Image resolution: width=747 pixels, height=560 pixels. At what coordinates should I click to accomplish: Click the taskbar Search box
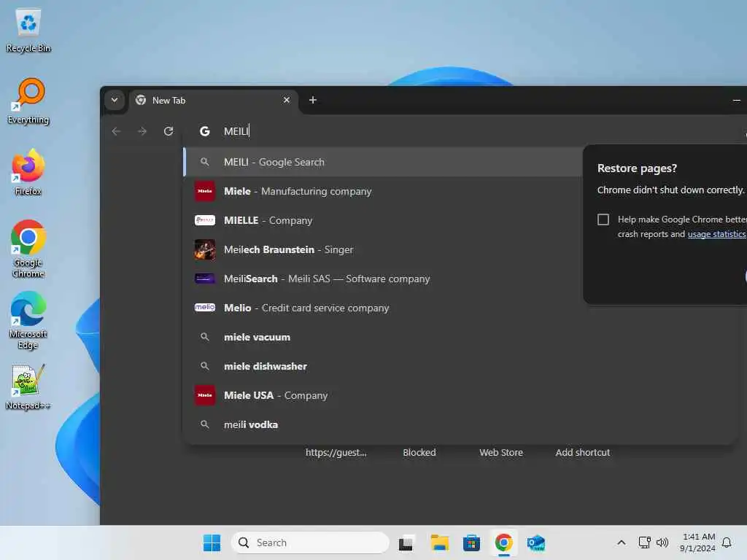(310, 542)
